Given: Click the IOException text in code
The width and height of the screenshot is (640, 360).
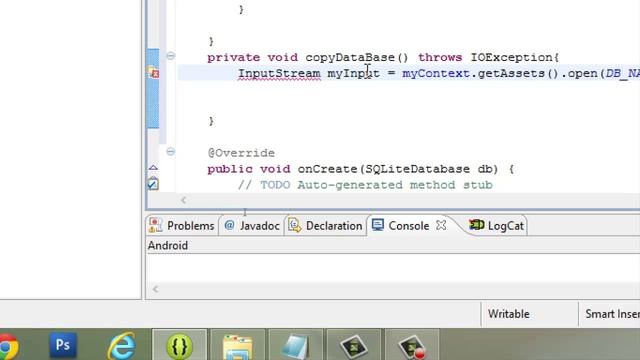Looking at the screenshot, I should tap(512, 58).
